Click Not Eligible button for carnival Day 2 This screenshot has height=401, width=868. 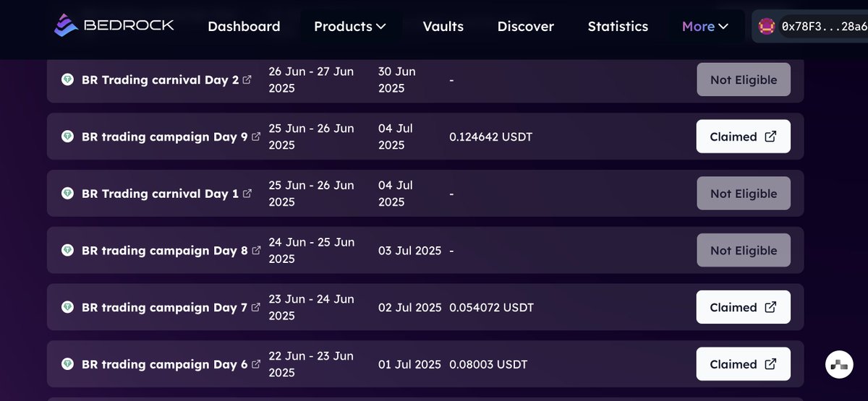(x=744, y=80)
